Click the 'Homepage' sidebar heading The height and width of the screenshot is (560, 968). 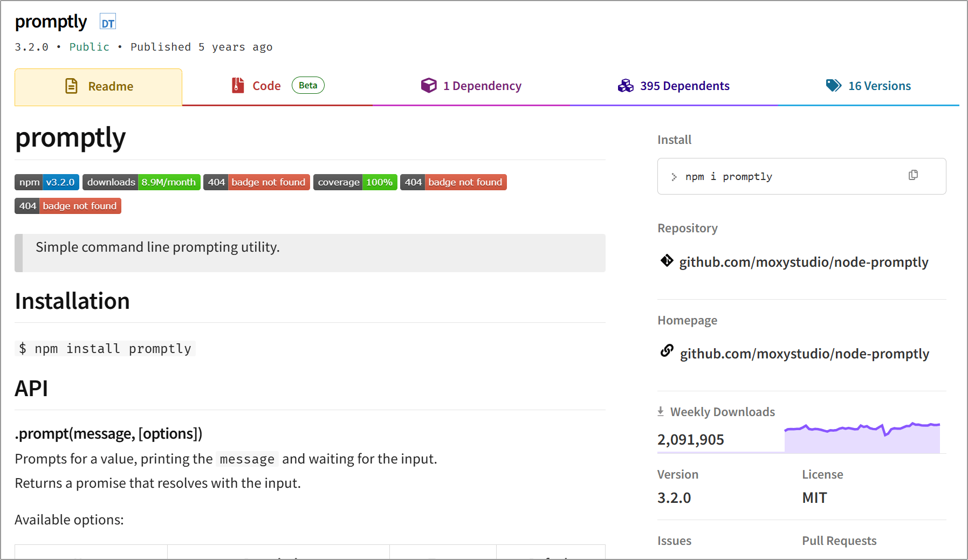pos(687,320)
